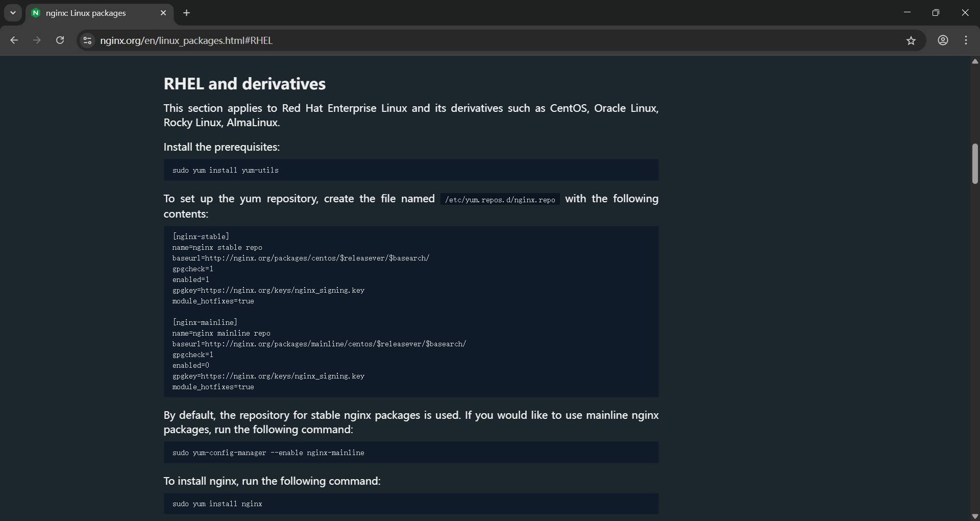Click 'Install the prerequisites:' text
Viewport: 980px width, 521px height.
(x=222, y=147)
